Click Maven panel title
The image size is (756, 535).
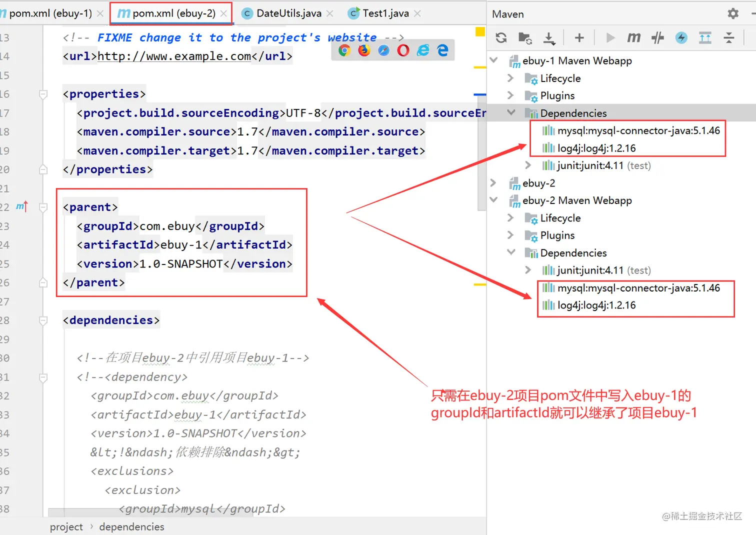[x=508, y=14]
